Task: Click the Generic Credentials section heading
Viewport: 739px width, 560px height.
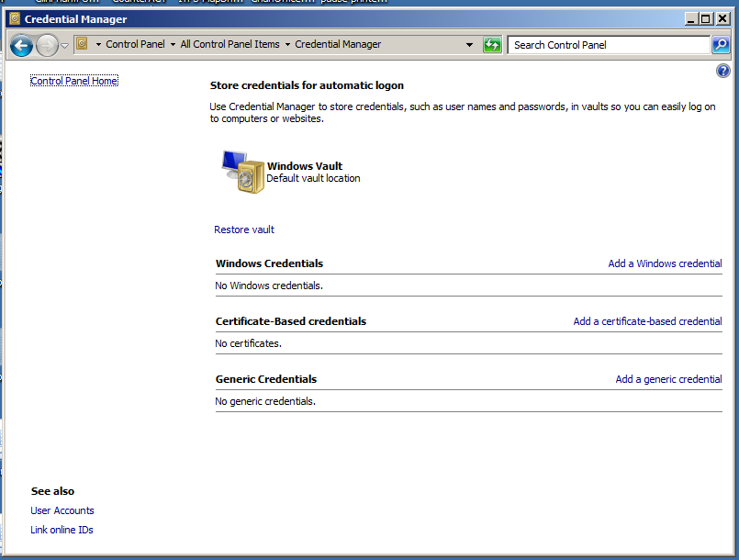Action: 266,379
